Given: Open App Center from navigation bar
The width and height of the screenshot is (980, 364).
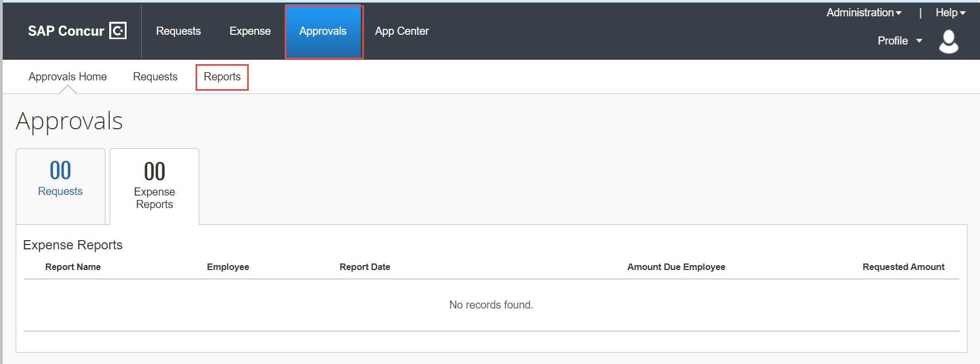Looking at the screenshot, I should tap(402, 31).
